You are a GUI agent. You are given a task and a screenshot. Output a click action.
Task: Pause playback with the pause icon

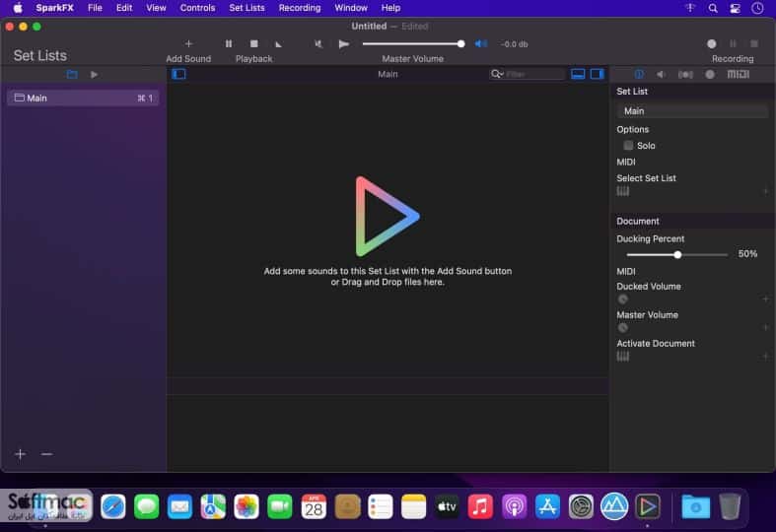[229, 44]
